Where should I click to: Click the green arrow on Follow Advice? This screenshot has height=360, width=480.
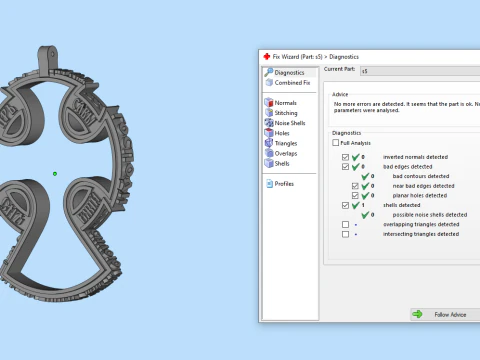tap(417, 314)
